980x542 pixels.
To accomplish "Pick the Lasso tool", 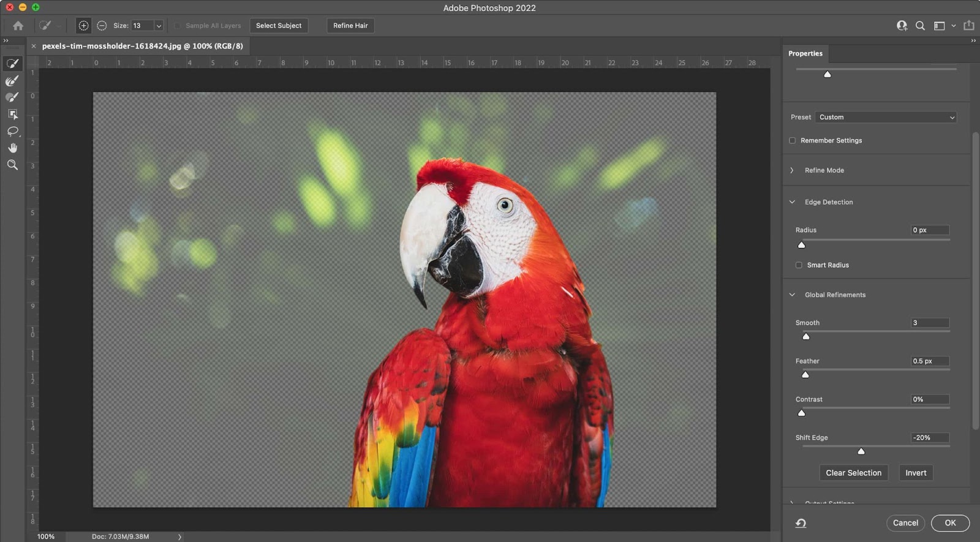I will [x=12, y=132].
